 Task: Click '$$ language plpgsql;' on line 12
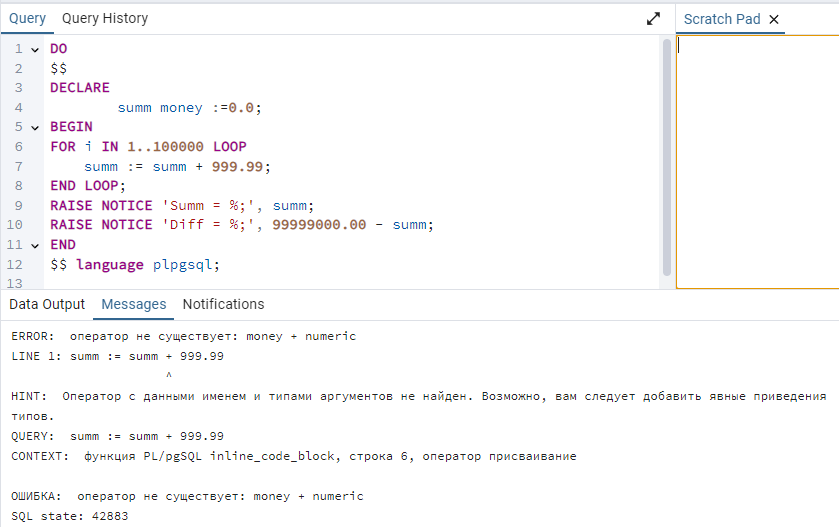(x=135, y=265)
